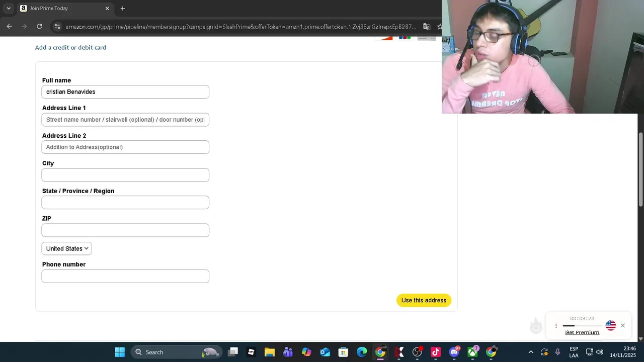The height and width of the screenshot is (362, 644).
Task: Click the Amazon URL address bar
Action: coord(240,27)
